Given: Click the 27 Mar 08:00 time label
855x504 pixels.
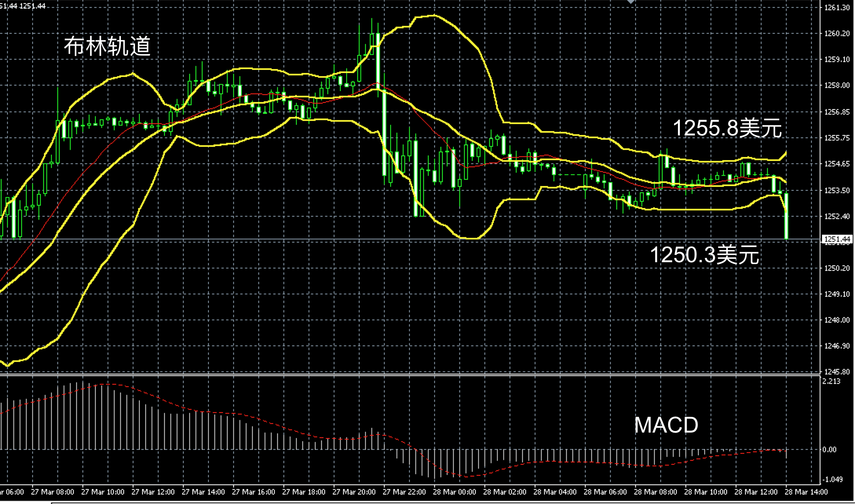Looking at the screenshot, I should point(52,492).
